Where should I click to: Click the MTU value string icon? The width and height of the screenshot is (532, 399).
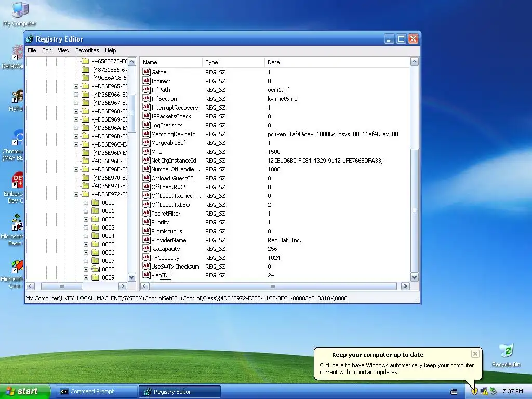coord(146,151)
